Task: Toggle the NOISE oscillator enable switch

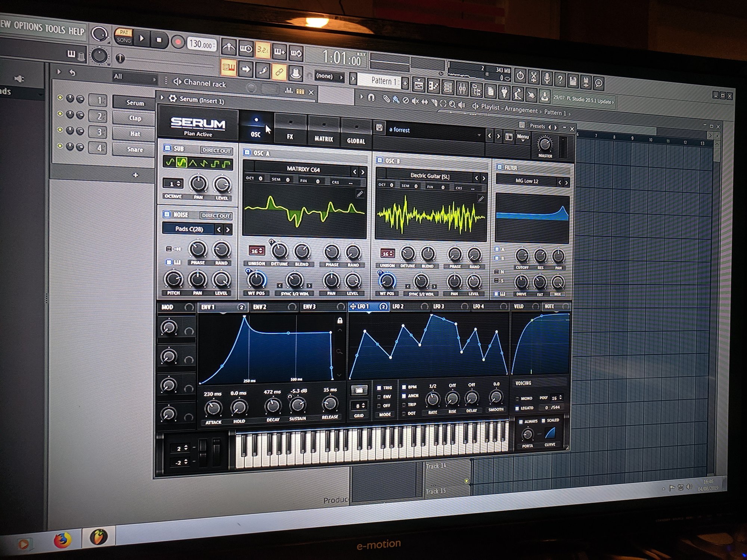Action: click(x=167, y=214)
